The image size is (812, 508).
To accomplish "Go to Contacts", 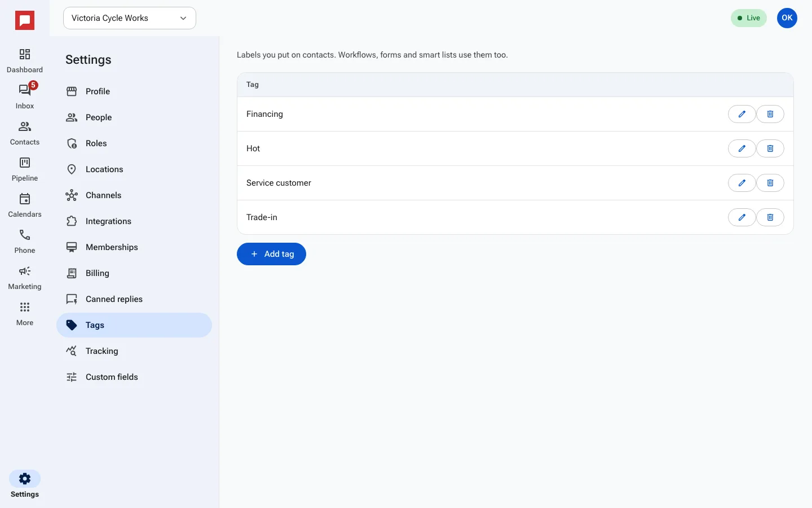I will pyautogui.click(x=25, y=133).
